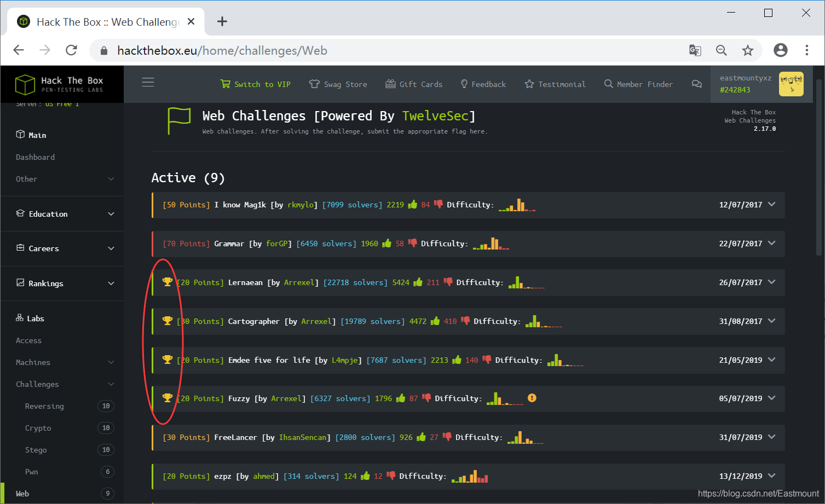Click the thumbs-down icon for Cartographer
825x504 pixels.
pos(465,321)
